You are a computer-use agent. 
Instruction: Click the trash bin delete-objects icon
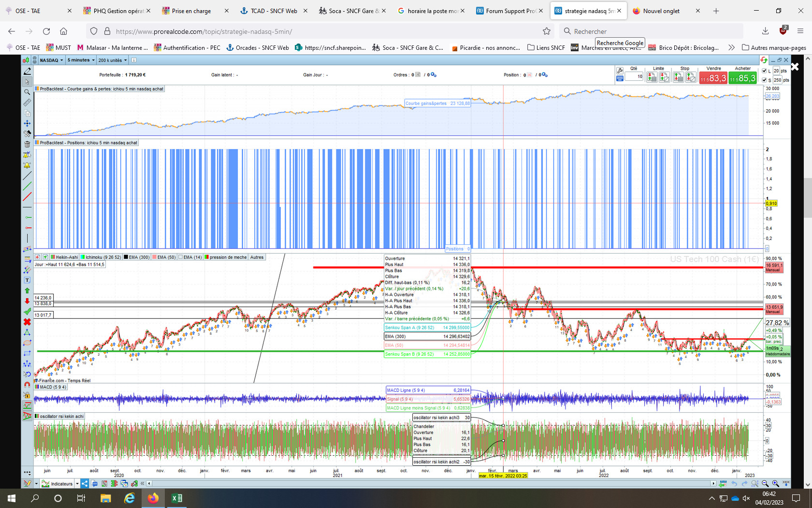point(27,144)
